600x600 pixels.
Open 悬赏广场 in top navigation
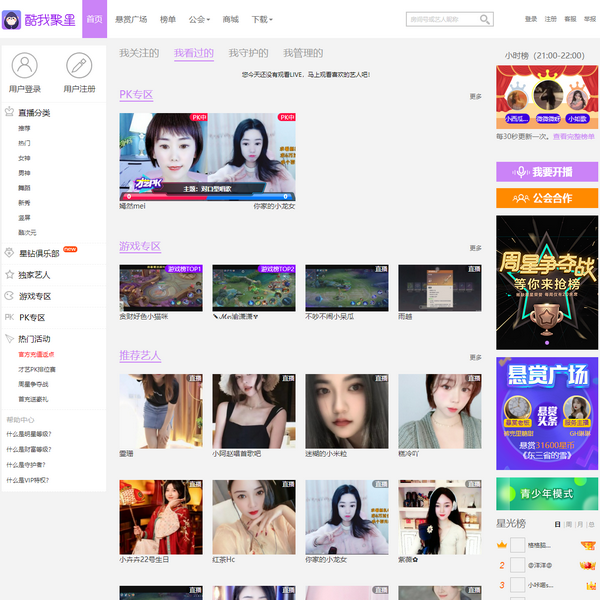point(131,19)
